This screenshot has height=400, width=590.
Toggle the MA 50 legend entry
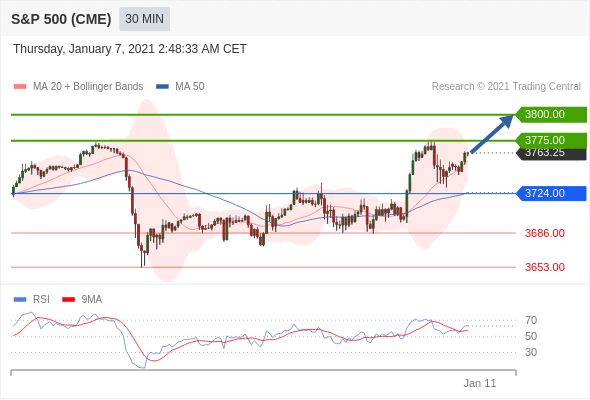[x=180, y=87]
